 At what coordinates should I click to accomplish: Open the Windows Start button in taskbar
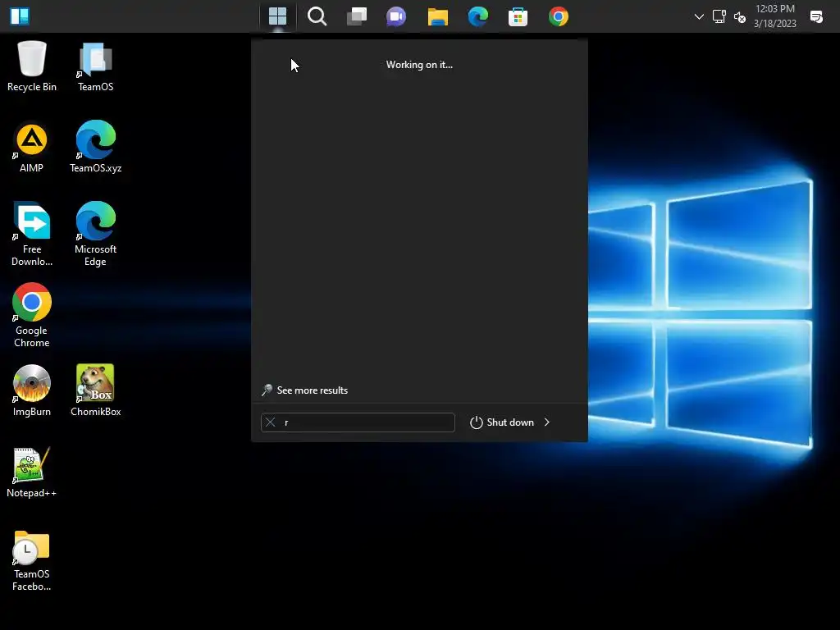click(x=277, y=16)
